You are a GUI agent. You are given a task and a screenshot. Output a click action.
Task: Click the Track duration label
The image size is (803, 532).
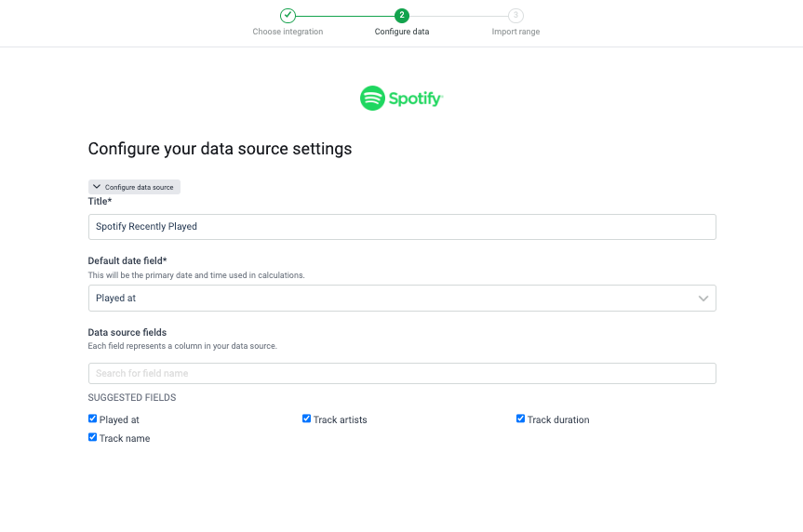tap(558, 420)
